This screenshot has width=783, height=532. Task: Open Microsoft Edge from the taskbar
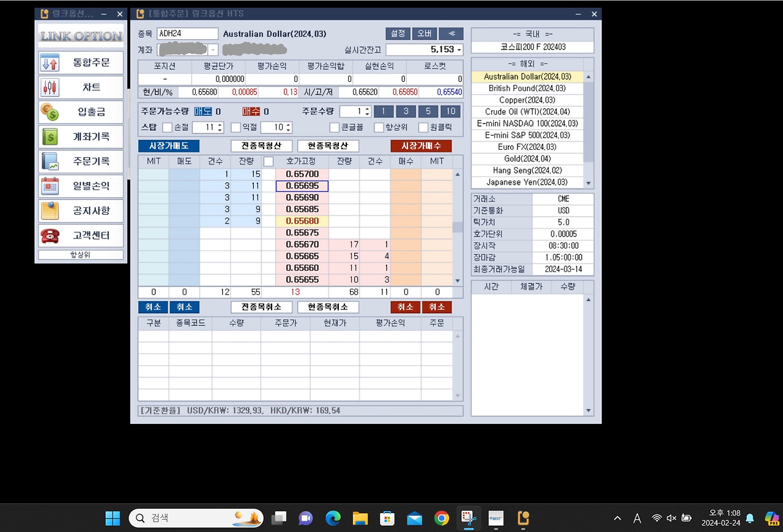click(333, 519)
